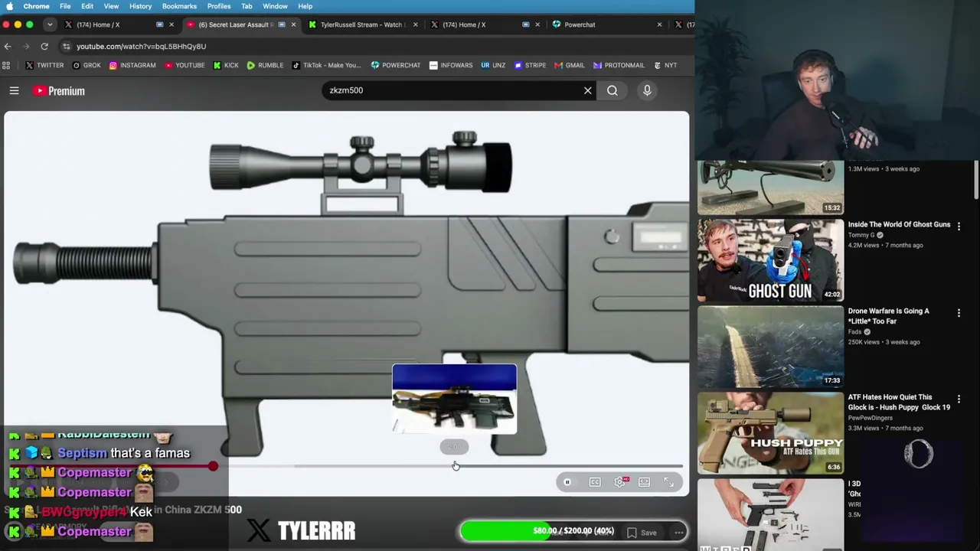Open the INFOWARS bookmark

[x=451, y=65]
